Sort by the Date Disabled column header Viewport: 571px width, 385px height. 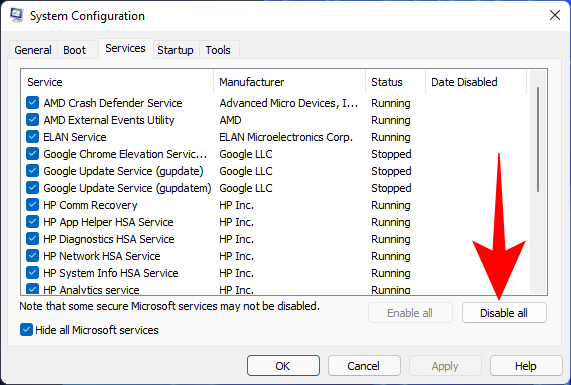(x=476, y=82)
